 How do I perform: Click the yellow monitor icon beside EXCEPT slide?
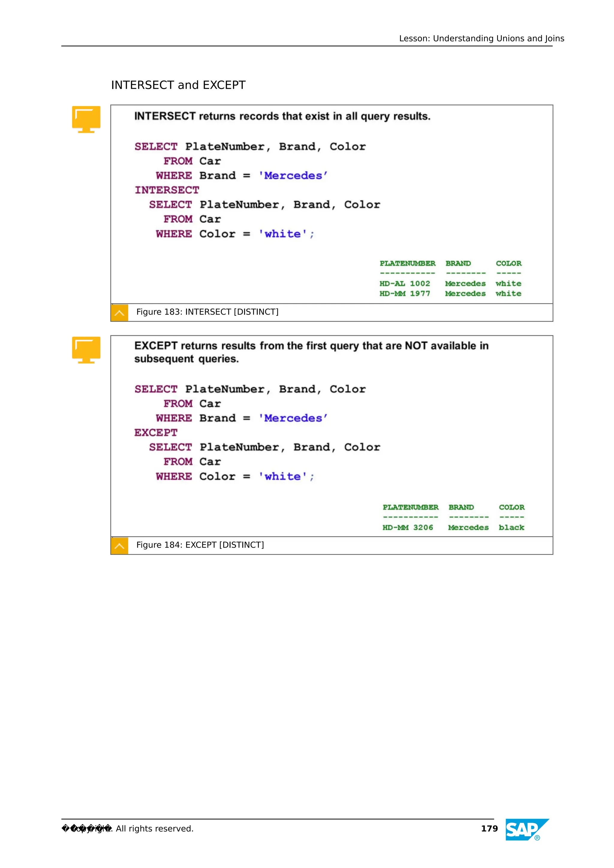(x=86, y=349)
